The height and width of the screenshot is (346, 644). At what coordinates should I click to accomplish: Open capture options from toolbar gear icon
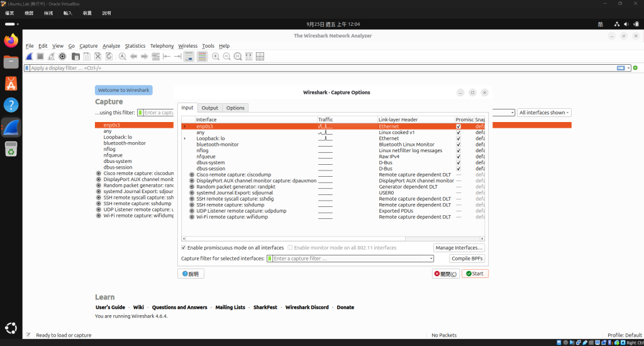[x=62, y=57]
